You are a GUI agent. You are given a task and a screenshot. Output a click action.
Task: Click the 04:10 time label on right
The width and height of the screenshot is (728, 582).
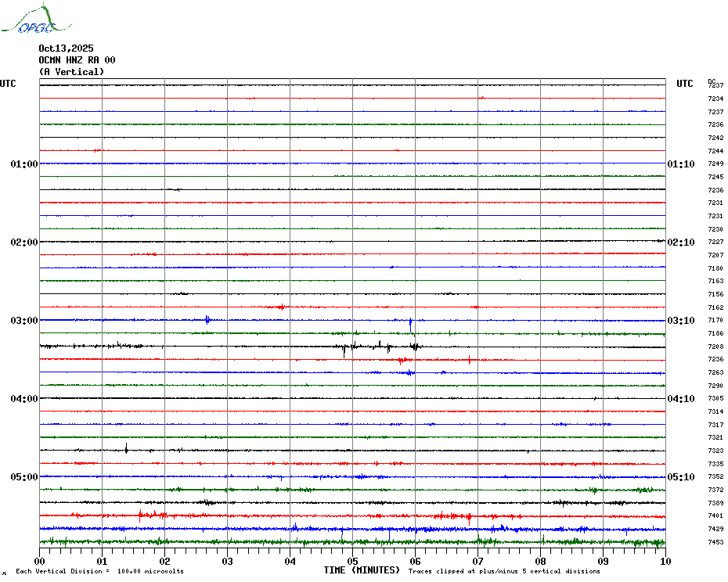680,399
